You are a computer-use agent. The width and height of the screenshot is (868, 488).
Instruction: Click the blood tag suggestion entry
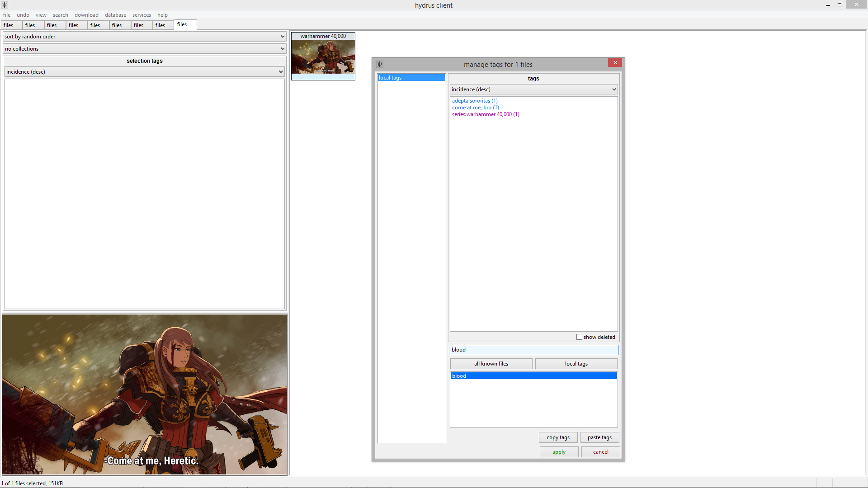point(533,375)
